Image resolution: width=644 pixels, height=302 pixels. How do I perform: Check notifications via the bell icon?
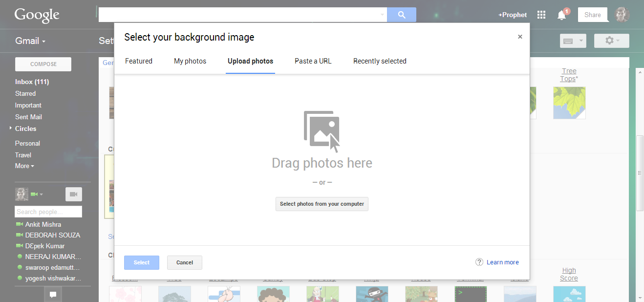[x=560, y=15]
